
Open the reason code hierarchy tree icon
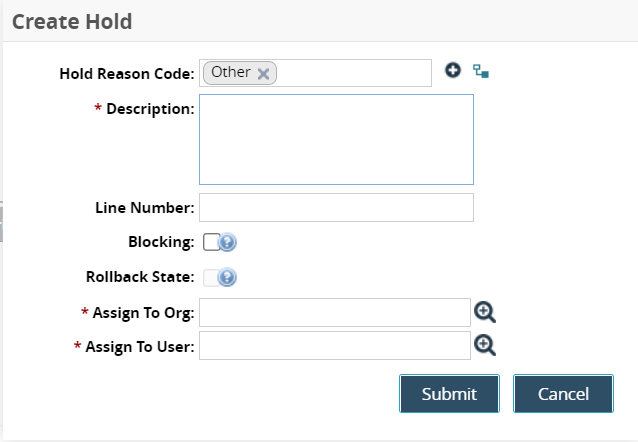pos(481,72)
